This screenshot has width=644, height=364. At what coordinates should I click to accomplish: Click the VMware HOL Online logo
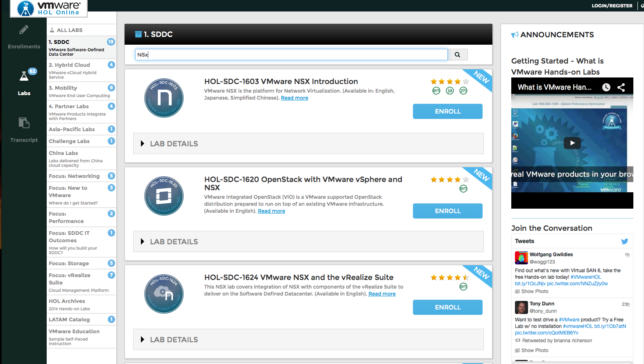(49, 8)
